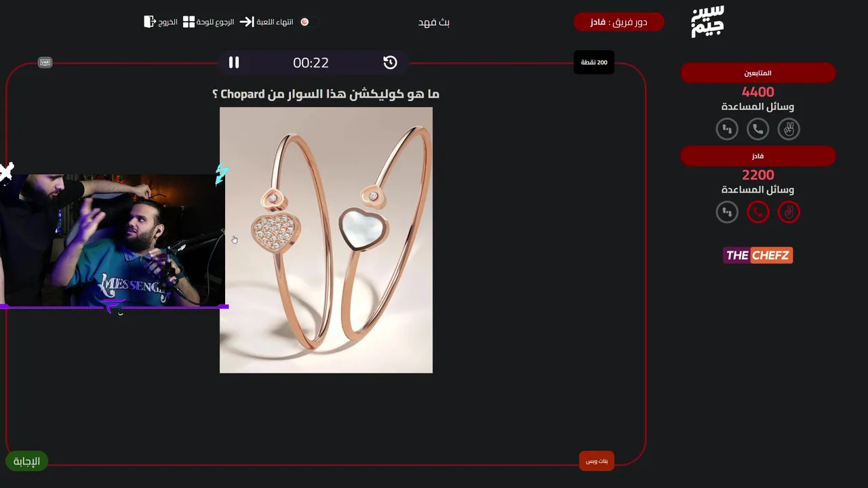Click the lightning bolt on webcam overlay
868x488 pixels.
[x=221, y=174]
